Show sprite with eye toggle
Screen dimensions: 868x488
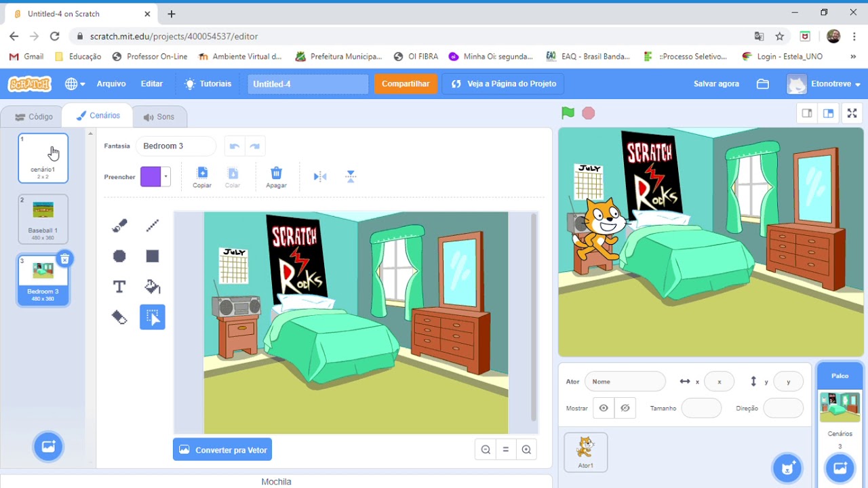click(604, 408)
